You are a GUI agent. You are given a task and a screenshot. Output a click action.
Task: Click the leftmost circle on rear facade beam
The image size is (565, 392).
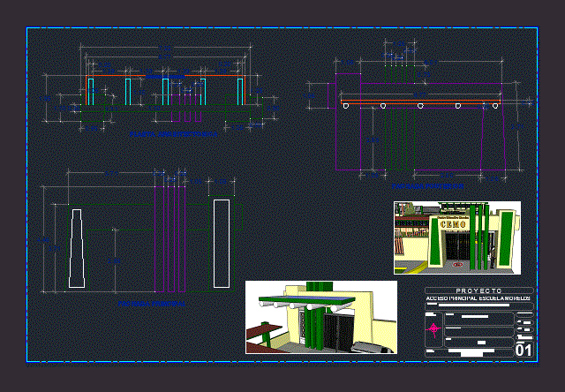click(x=347, y=106)
